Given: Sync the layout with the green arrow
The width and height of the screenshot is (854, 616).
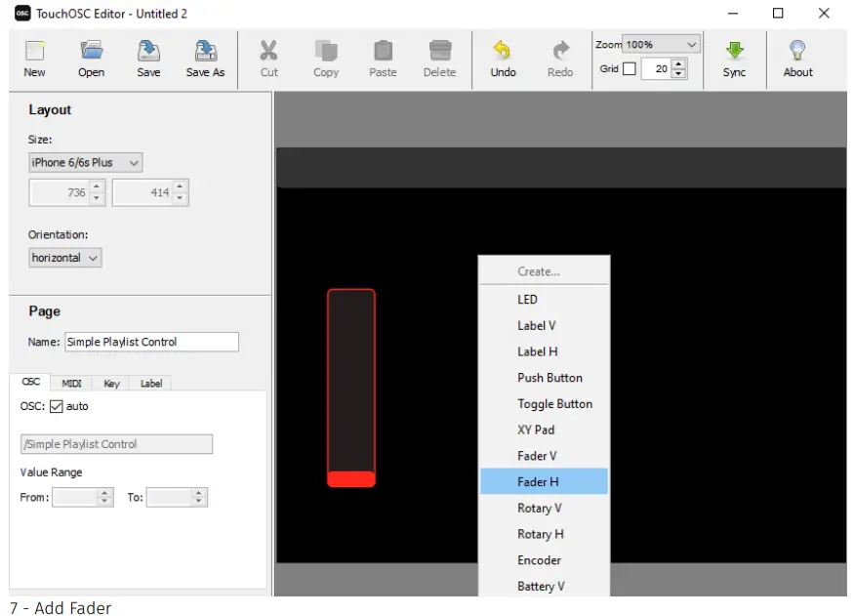Looking at the screenshot, I should (x=734, y=51).
